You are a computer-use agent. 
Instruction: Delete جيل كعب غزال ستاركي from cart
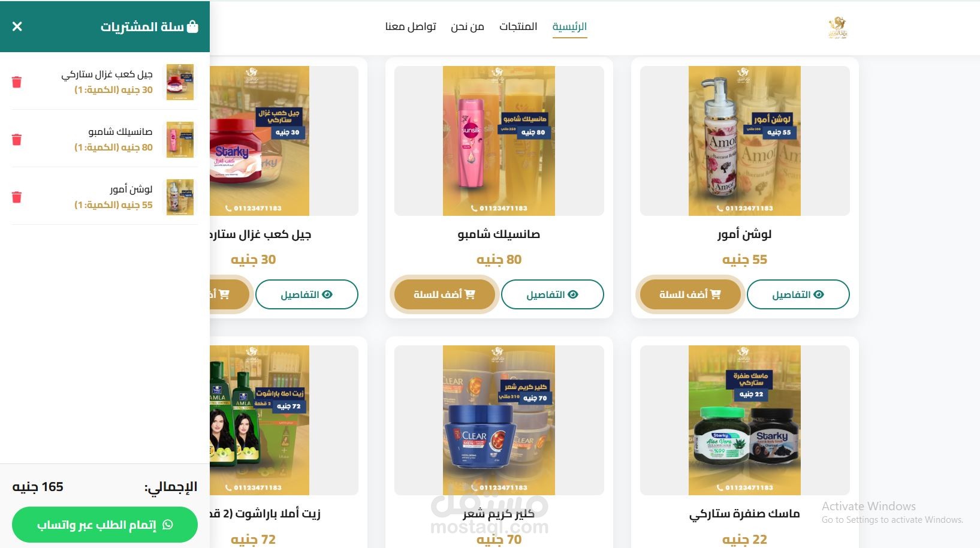tap(17, 82)
